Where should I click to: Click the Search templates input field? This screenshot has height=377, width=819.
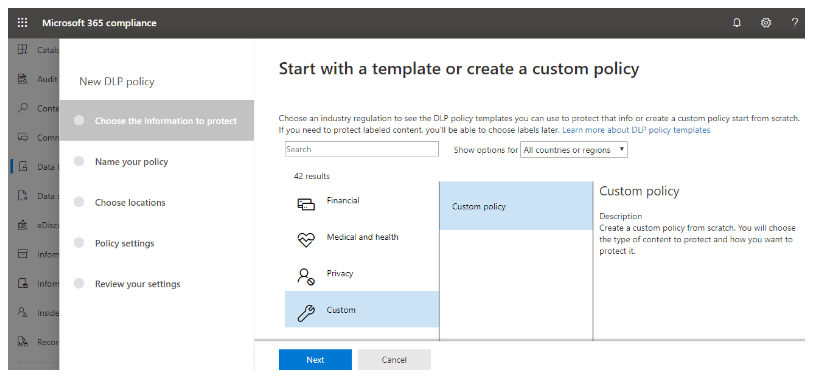(361, 149)
